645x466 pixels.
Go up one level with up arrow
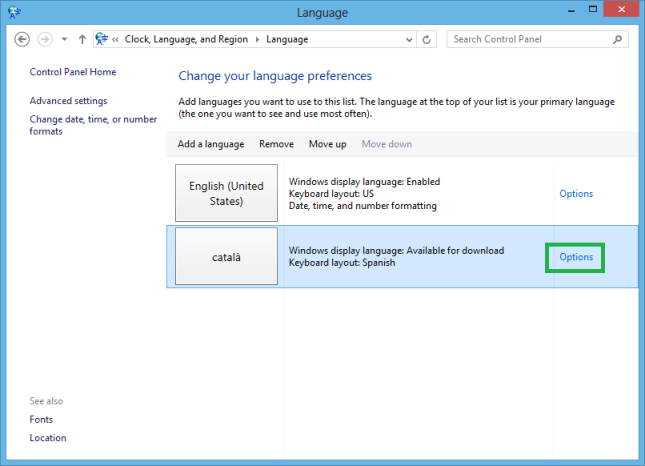point(82,39)
